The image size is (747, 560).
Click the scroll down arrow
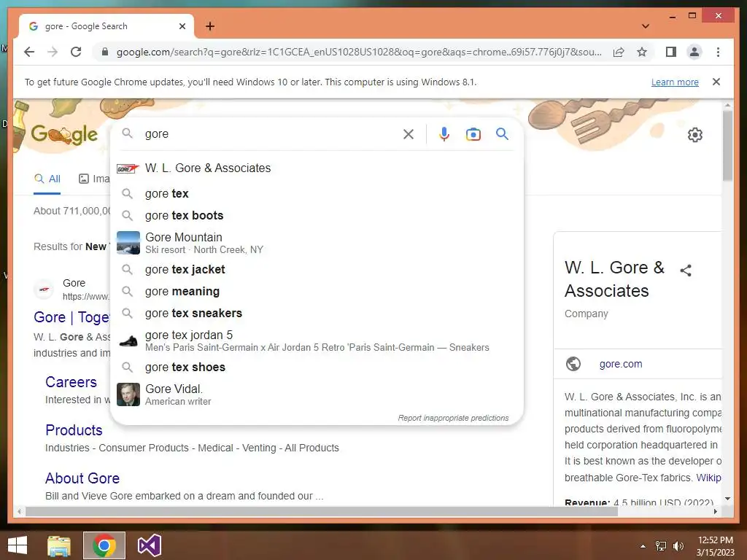(x=727, y=499)
